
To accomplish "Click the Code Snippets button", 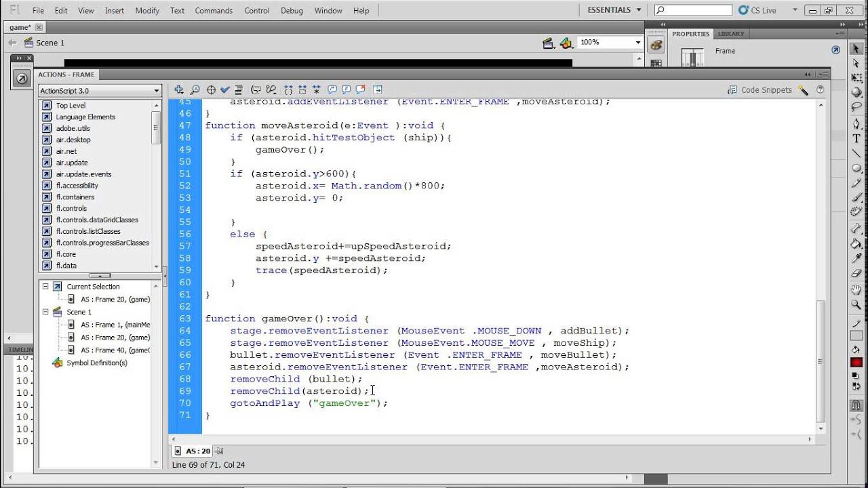I will tap(759, 89).
